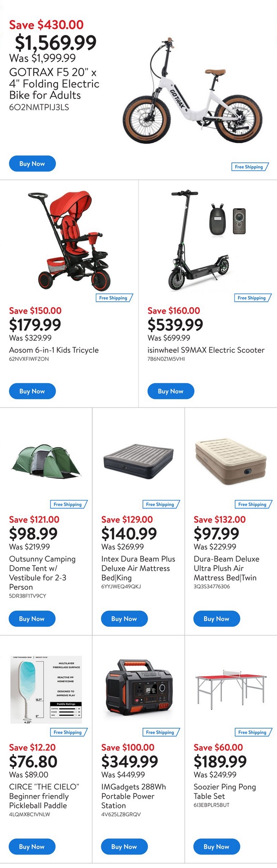Click Buy Now for GOTRAX F5 bike

point(32,164)
